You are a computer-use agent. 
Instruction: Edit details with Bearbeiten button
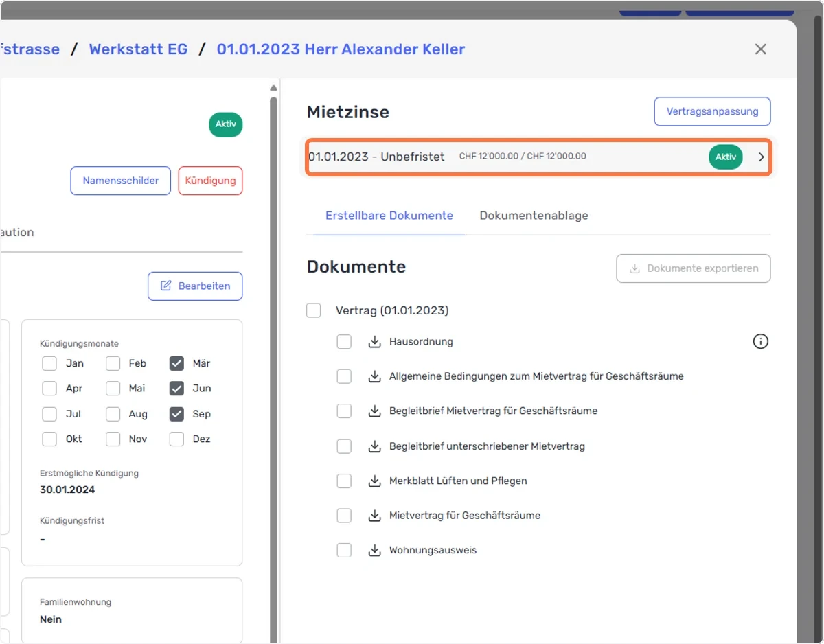(195, 286)
